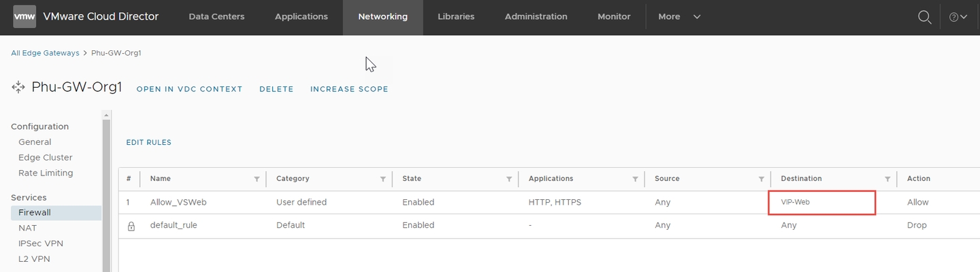Viewport: 980px width, 272px height.
Task: Select NAT in the Services sidebar
Action: (x=28, y=228)
